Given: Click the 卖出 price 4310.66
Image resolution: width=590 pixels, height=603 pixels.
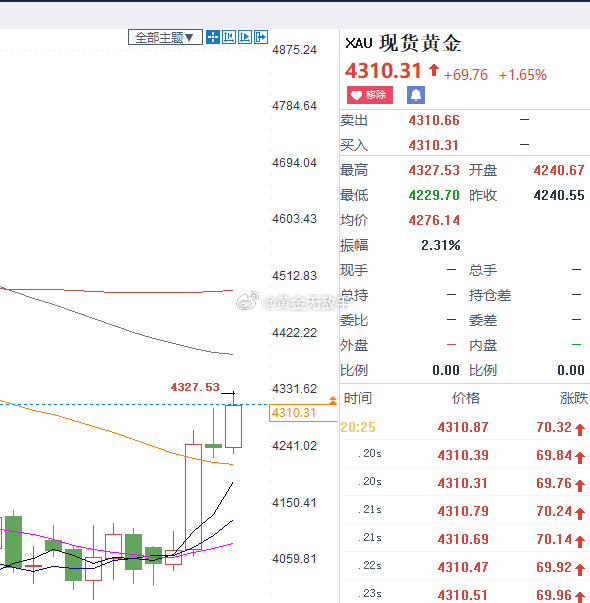Looking at the screenshot, I should pyautogui.click(x=434, y=120).
